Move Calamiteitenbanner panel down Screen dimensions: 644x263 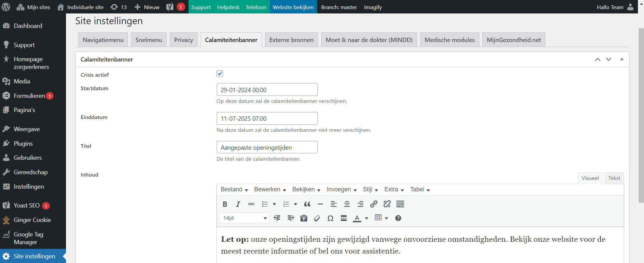point(609,60)
